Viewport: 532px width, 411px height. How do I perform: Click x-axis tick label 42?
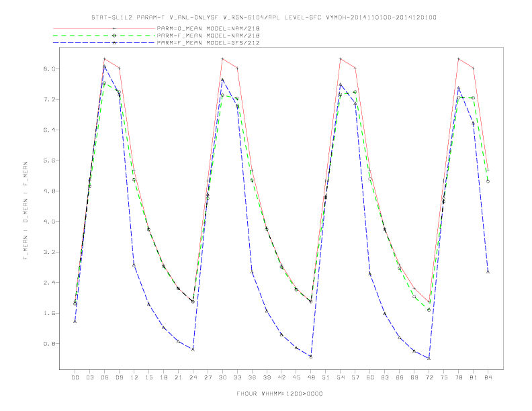[281, 377]
